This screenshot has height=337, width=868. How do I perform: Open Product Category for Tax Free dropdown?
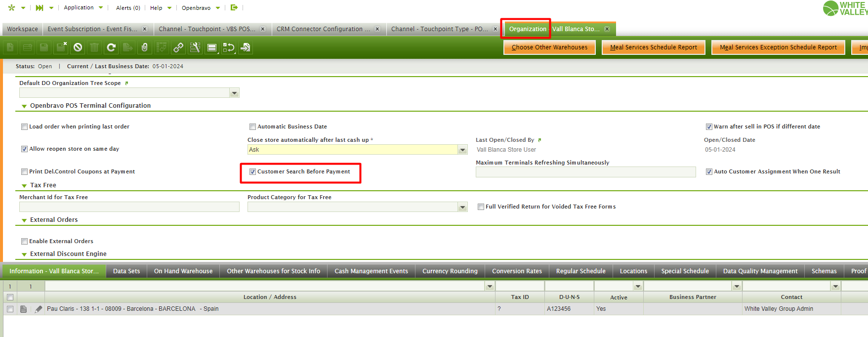pos(462,207)
